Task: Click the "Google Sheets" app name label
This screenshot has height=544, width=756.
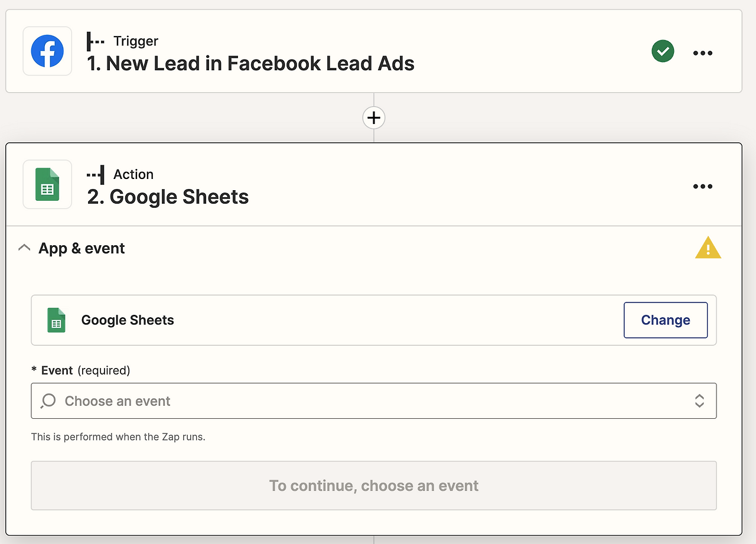Action: point(128,320)
